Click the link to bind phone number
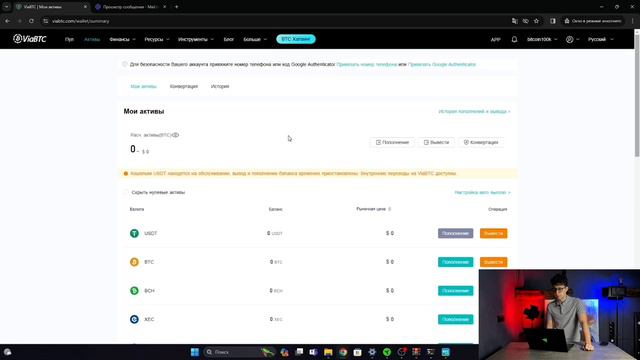 367,64
